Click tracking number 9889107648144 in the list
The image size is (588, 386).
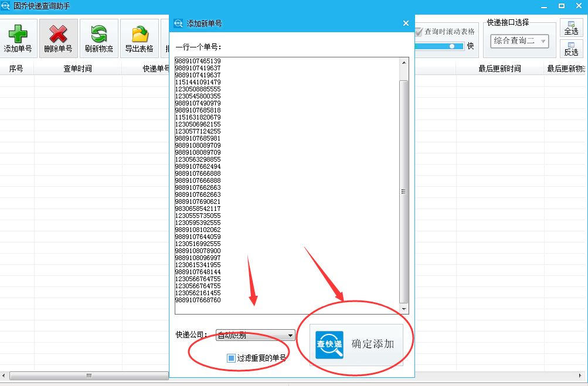pos(198,272)
